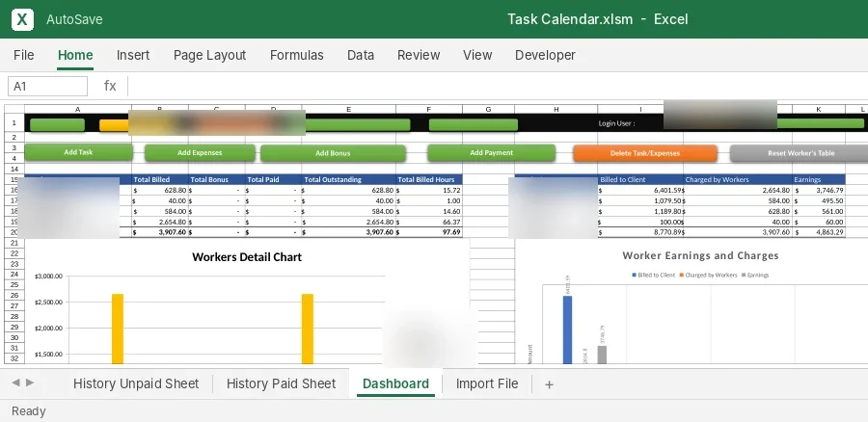This screenshot has height=422, width=868.
Task: Select the 8,770.89 total billed cell
Action: (640, 232)
